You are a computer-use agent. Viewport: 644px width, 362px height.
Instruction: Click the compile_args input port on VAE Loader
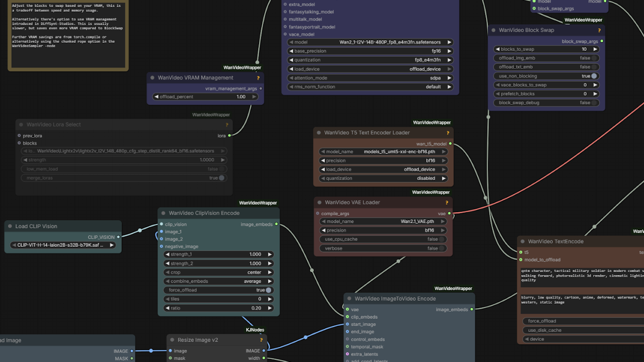[317, 214]
